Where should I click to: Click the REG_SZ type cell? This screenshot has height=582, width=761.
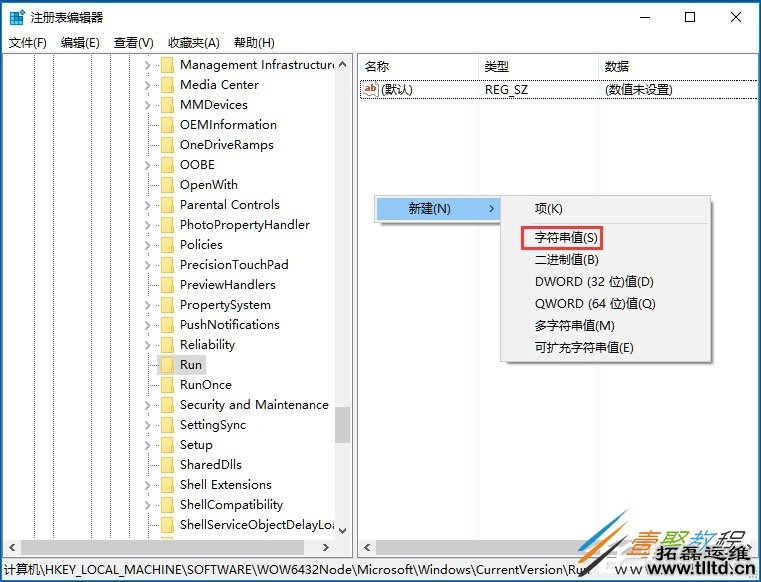click(x=506, y=90)
